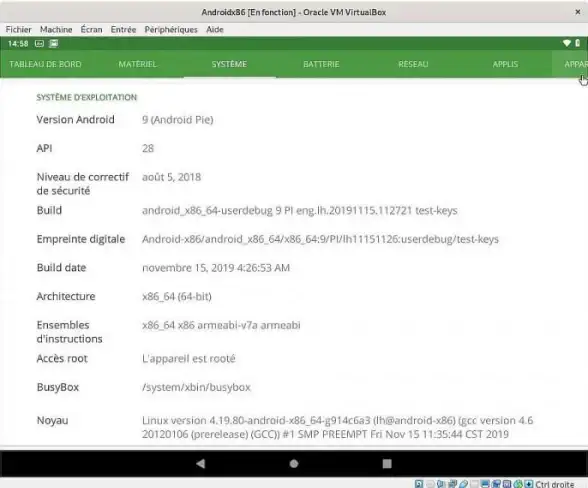Click the Linux version 4.19.80 kernel string
The height and width of the screenshot is (488, 588).
point(338,427)
